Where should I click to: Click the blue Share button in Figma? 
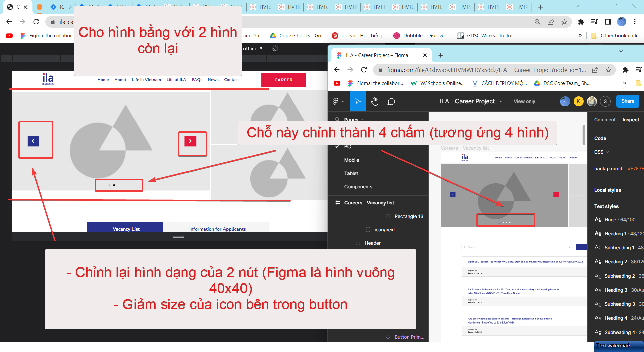click(x=628, y=101)
